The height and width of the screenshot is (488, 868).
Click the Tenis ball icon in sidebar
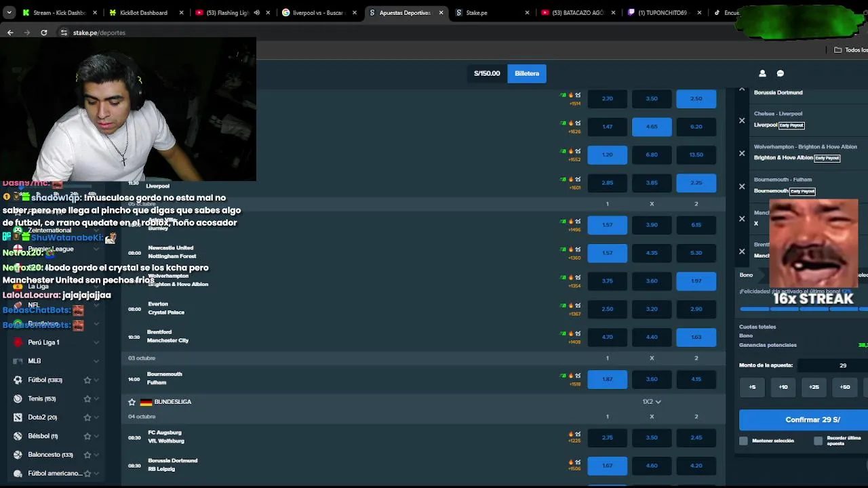click(x=18, y=399)
